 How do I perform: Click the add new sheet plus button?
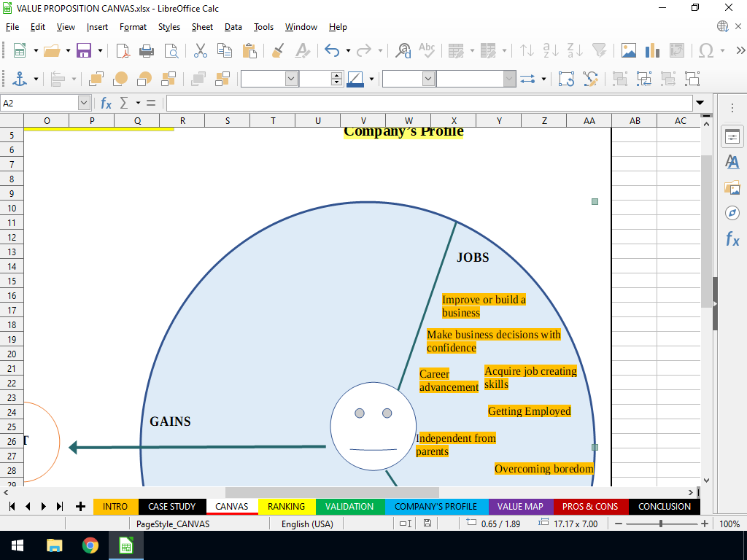(x=80, y=507)
